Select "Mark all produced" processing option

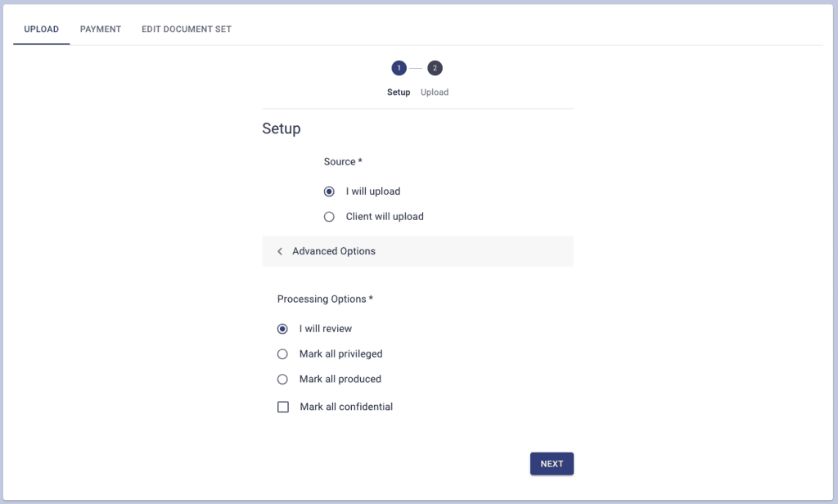(283, 380)
